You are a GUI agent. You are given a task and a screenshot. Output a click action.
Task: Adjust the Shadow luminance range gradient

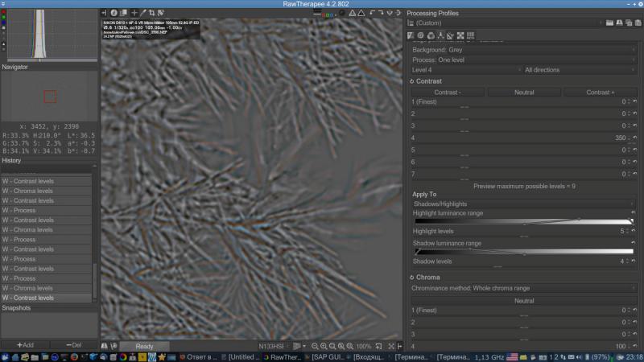pos(524,252)
